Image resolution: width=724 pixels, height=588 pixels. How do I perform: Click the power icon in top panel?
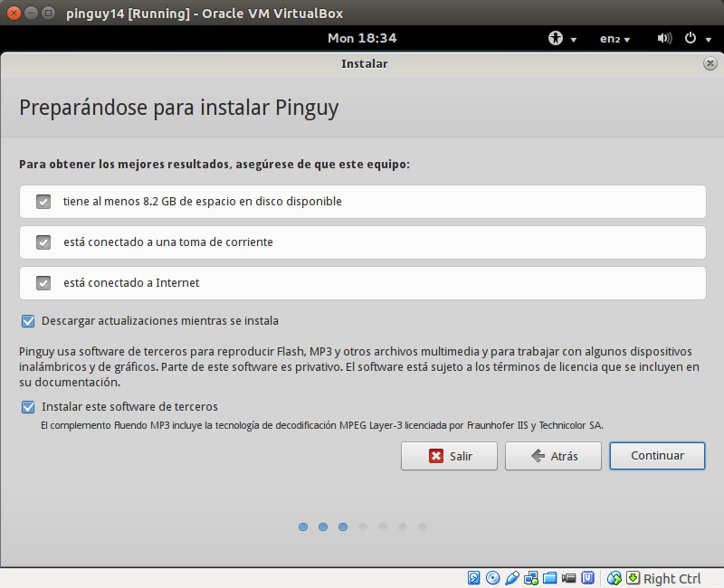pyautogui.click(x=691, y=38)
